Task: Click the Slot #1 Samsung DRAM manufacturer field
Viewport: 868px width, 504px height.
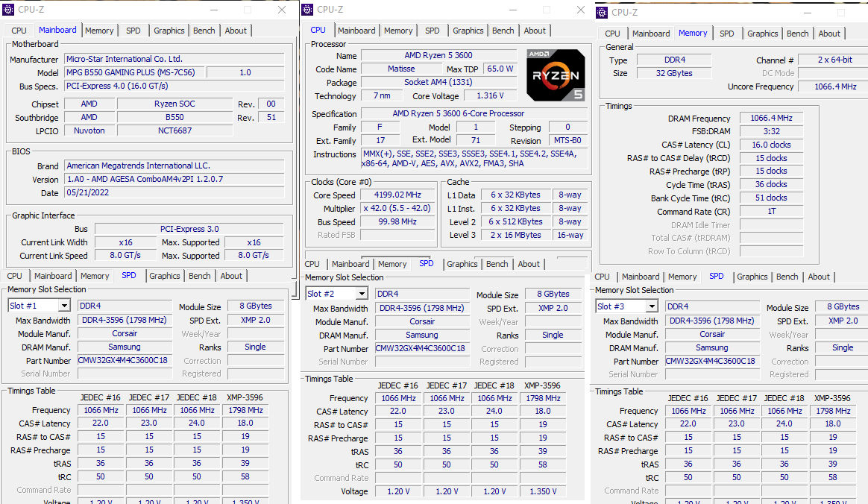Action: (x=125, y=347)
